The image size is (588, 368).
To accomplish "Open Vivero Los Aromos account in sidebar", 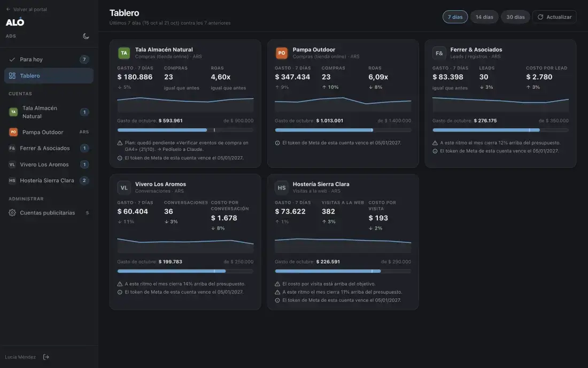I will [49, 164].
